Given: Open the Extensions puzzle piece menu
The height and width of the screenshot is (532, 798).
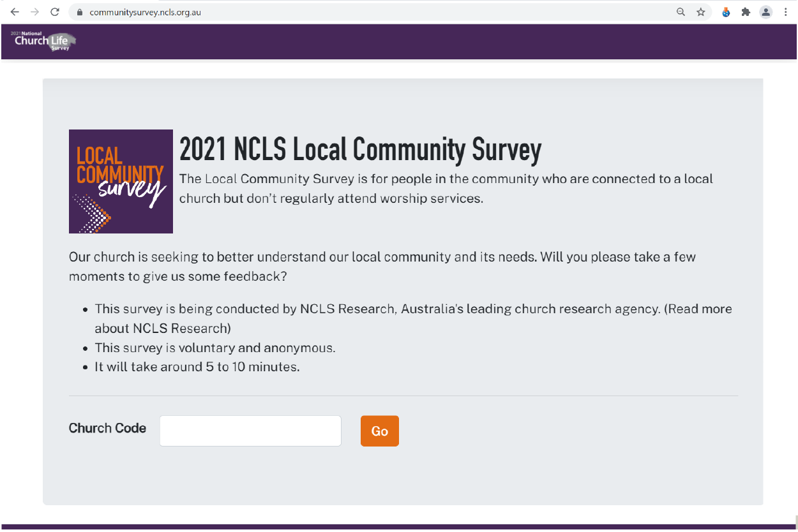Looking at the screenshot, I should click(745, 11).
